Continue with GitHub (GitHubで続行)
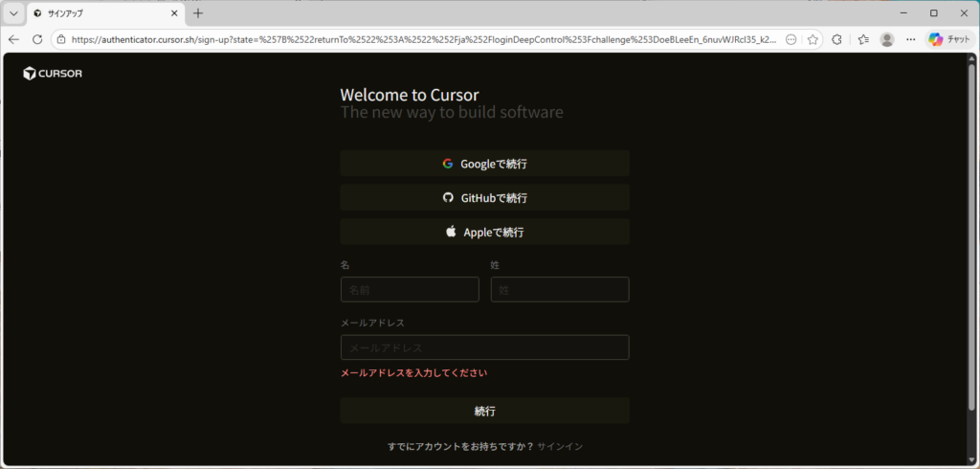This screenshot has width=980, height=469. click(484, 198)
